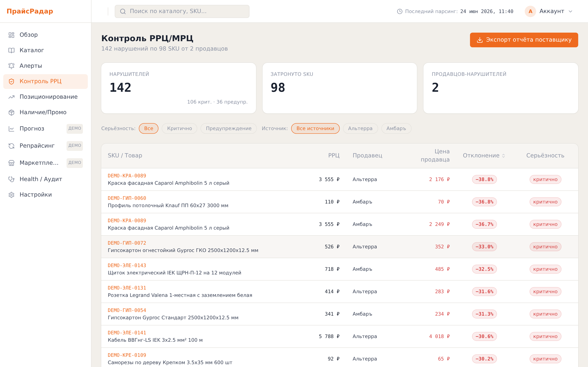Click the Health / Аудит stethoscope icon
The width and height of the screenshot is (588, 367).
(x=11, y=179)
